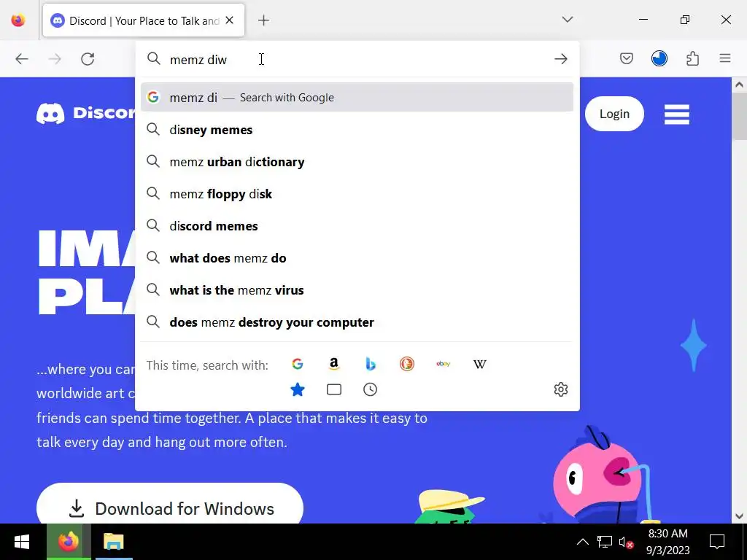Search this time with Google icon

click(298, 365)
